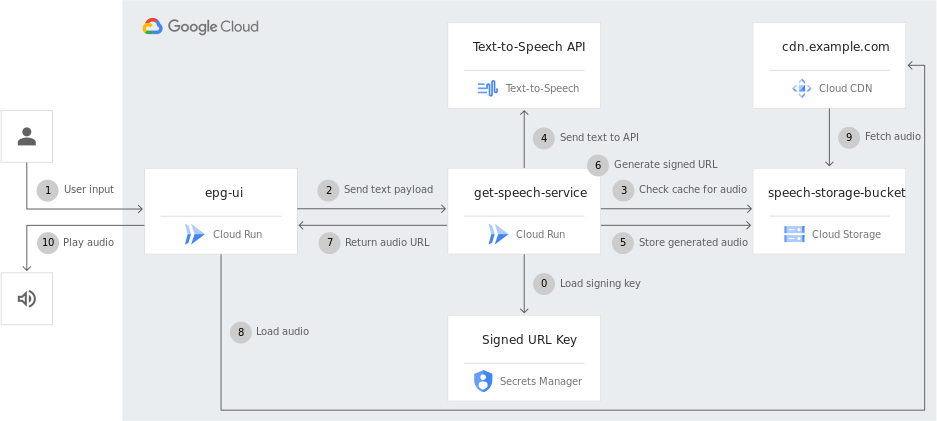The width and height of the screenshot is (937, 421).
Task: Click the Cloud Storage icon
Action: click(x=794, y=235)
